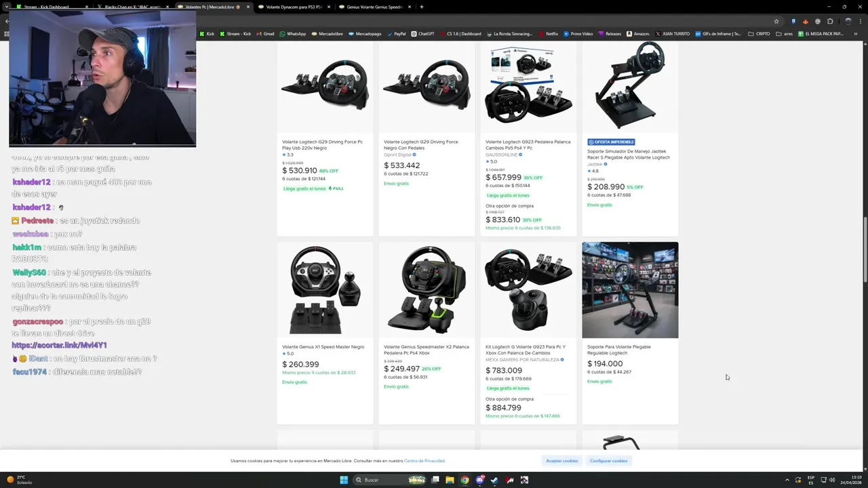868x488 pixels.
Task: Open Volante Genius Speedmaster X2 listing
Action: (426, 350)
